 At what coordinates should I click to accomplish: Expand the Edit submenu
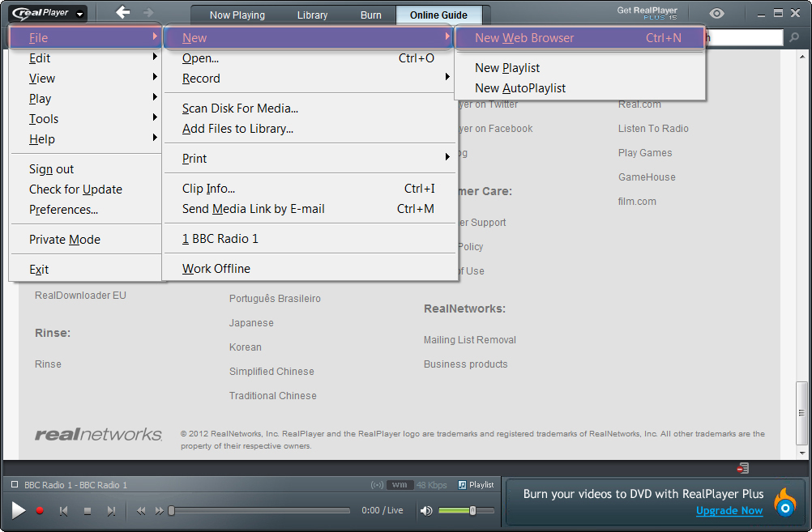85,58
